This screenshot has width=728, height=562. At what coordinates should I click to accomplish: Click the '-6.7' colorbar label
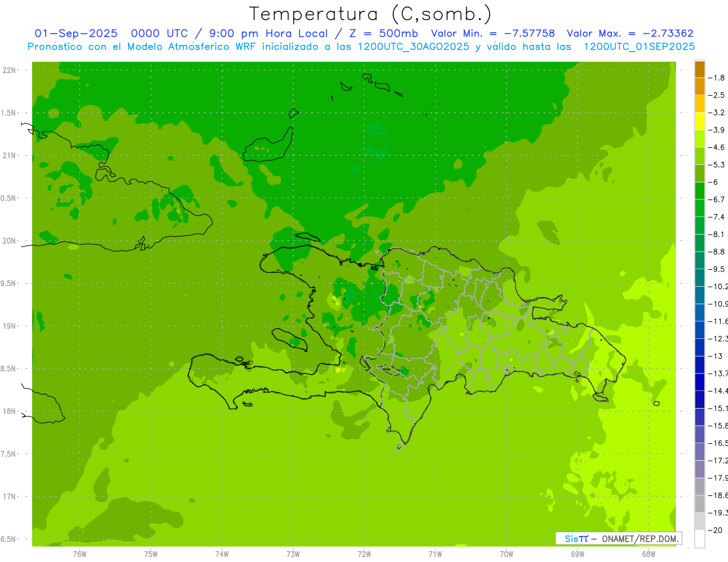717,199
